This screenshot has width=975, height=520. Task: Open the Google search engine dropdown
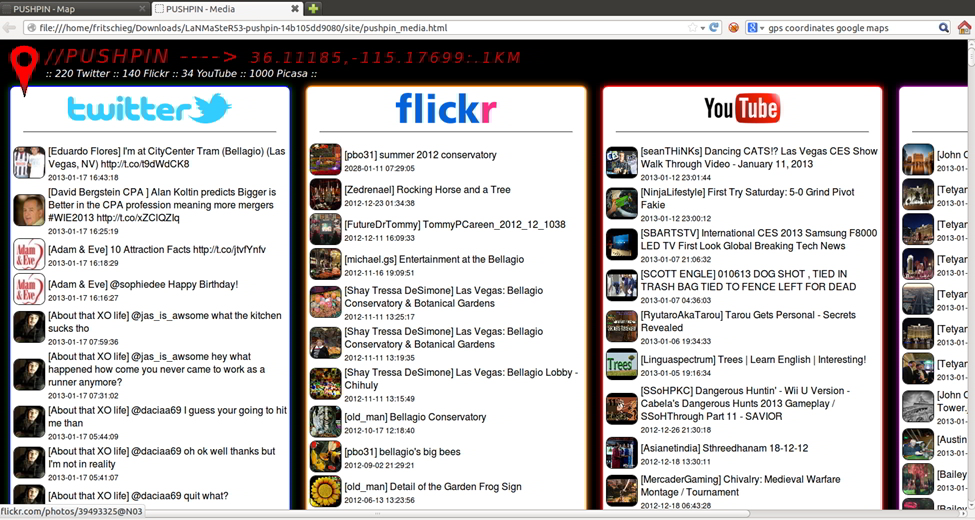755,27
